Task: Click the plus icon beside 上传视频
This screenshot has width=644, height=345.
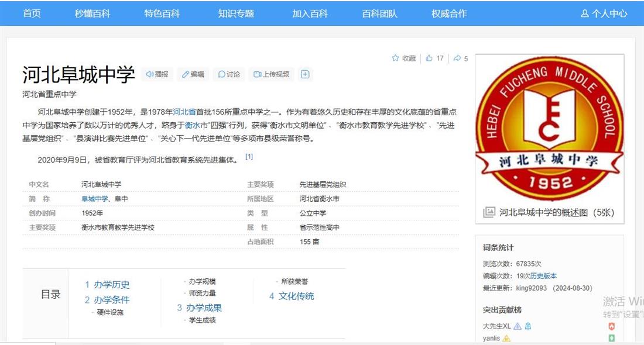Action: (x=305, y=74)
